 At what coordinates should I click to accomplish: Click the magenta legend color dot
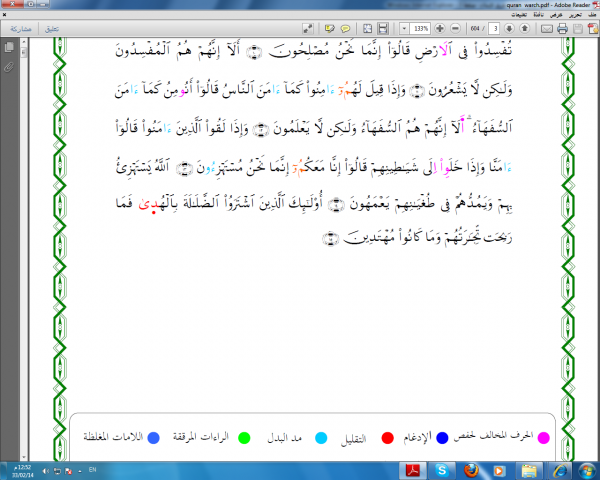click(543, 438)
